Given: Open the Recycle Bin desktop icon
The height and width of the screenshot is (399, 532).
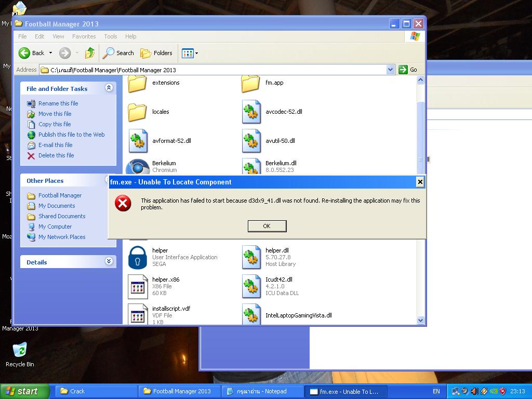Looking at the screenshot, I should [x=20, y=350].
